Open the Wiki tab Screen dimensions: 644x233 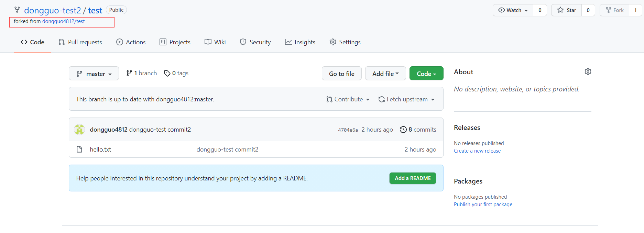pos(215,42)
